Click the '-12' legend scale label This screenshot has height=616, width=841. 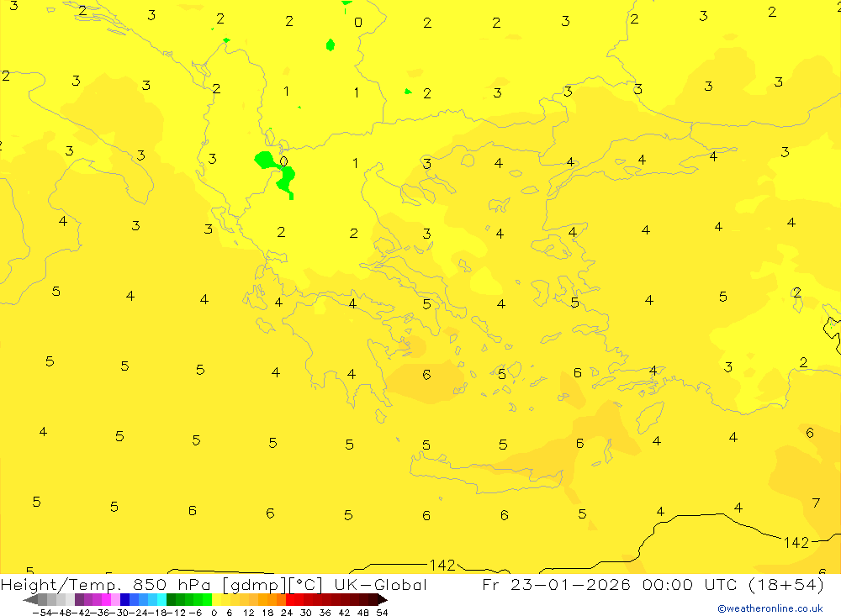pyautogui.click(x=176, y=613)
